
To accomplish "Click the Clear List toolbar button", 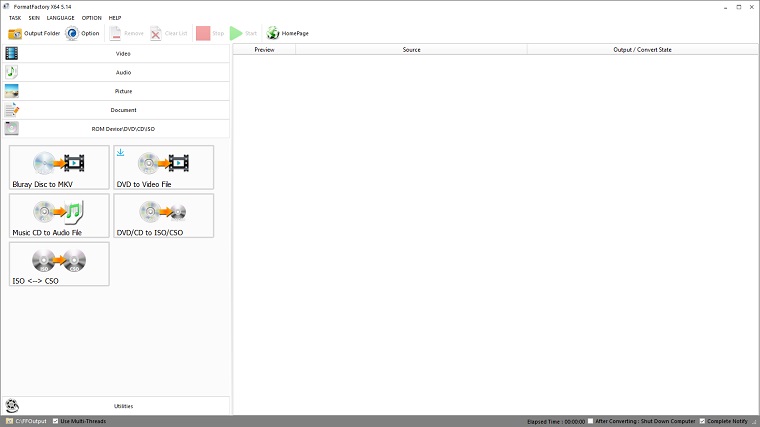I will (169, 33).
